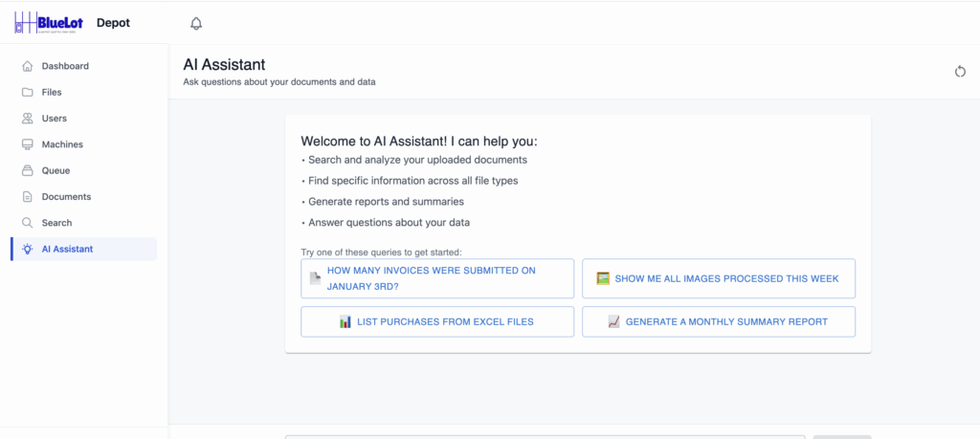Click the BlueLot logo
The width and height of the screenshot is (980, 439).
tap(46, 23)
